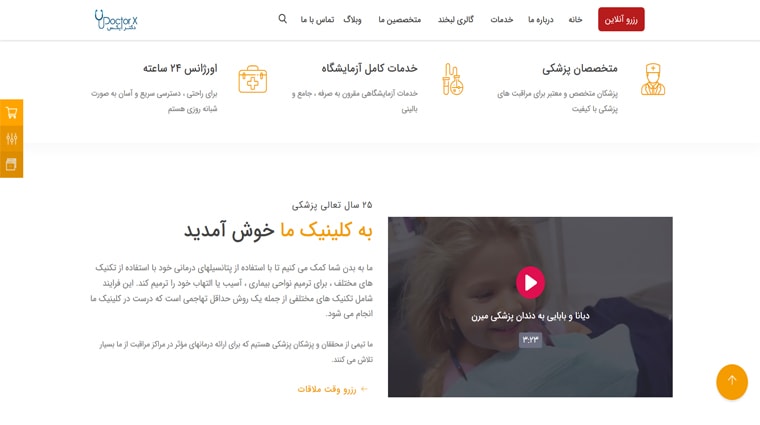Click the bottom orange sidebar box icon

tap(12, 165)
